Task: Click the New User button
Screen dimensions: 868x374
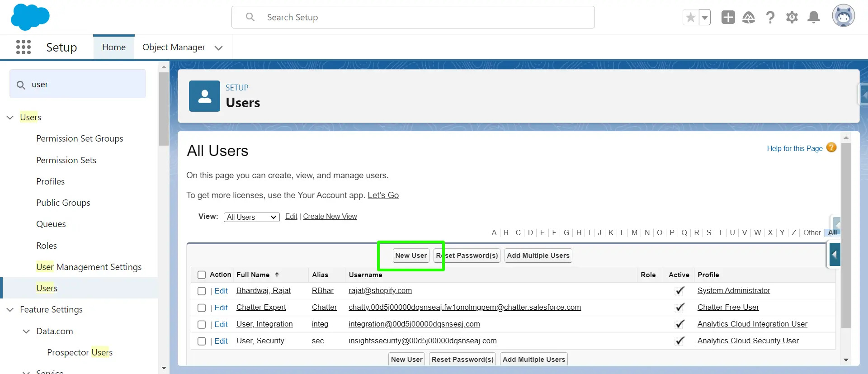Action: [x=411, y=256]
